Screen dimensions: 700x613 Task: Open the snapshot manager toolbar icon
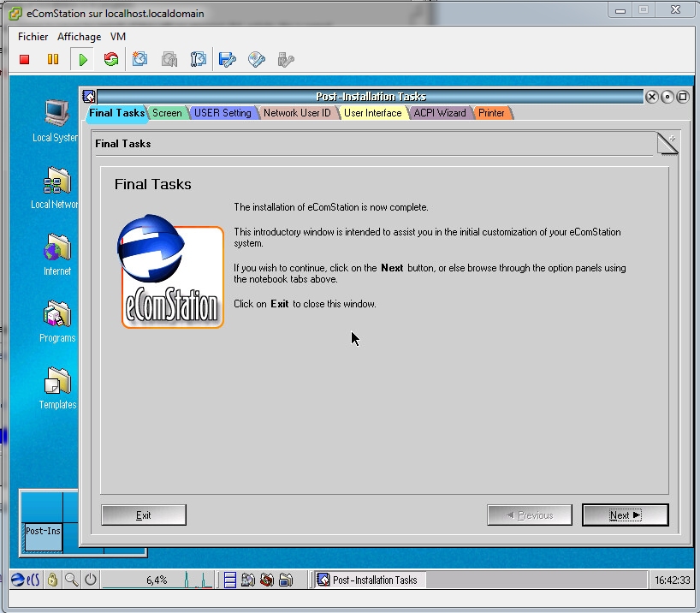coord(199,59)
